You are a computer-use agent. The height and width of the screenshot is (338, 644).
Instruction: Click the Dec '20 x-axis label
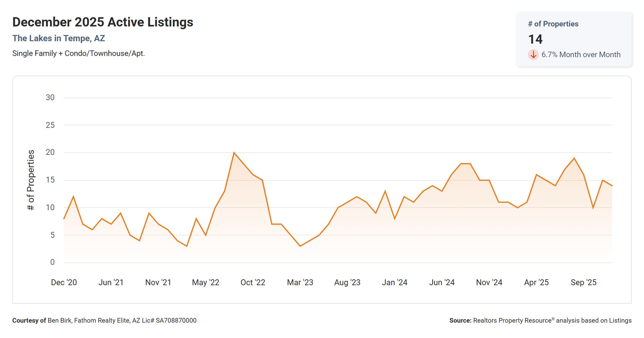tap(64, 282)
